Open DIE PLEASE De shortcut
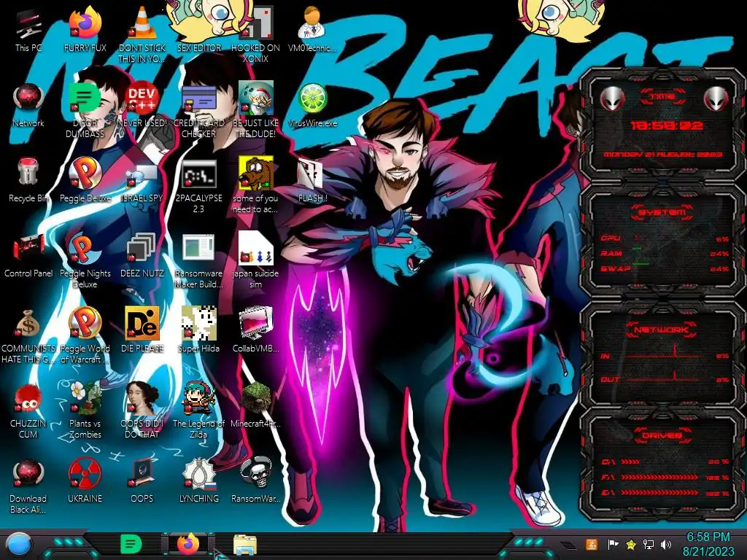 tap(142, 330)
